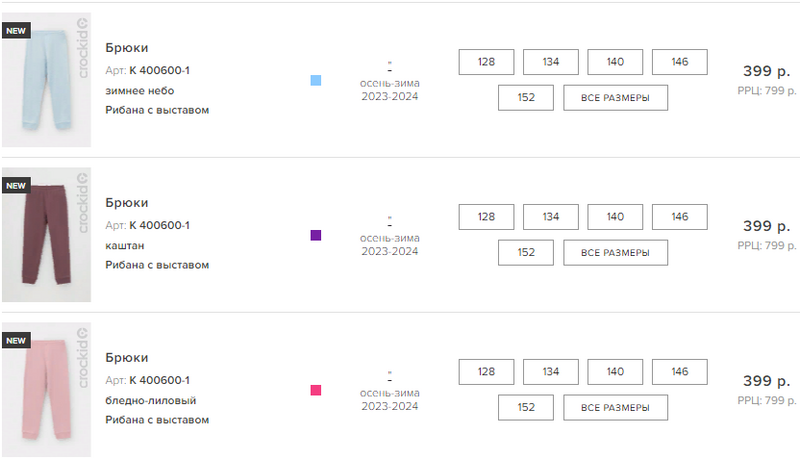
Task: Open the Брюки title link for каштан
Action: pos(127,203)
